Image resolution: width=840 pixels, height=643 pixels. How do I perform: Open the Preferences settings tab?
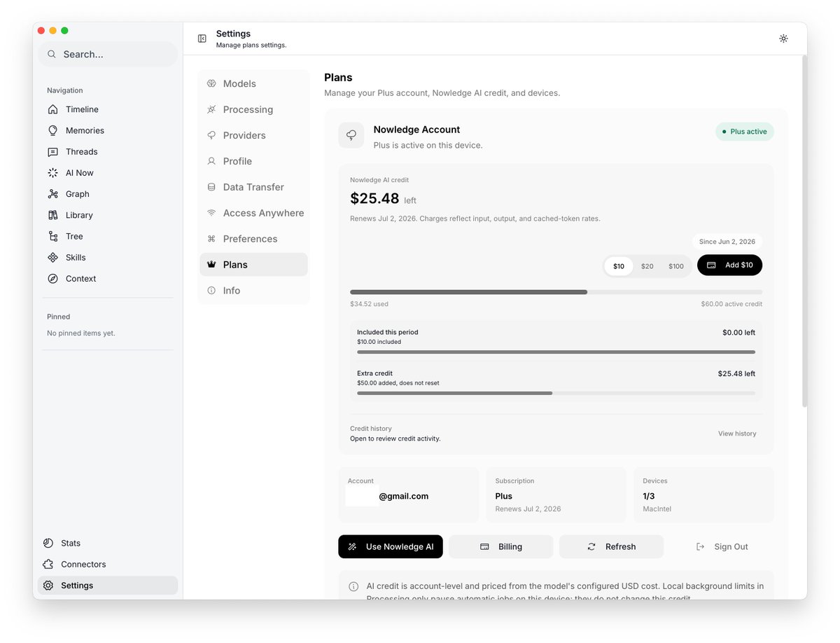tap(253, 239)
